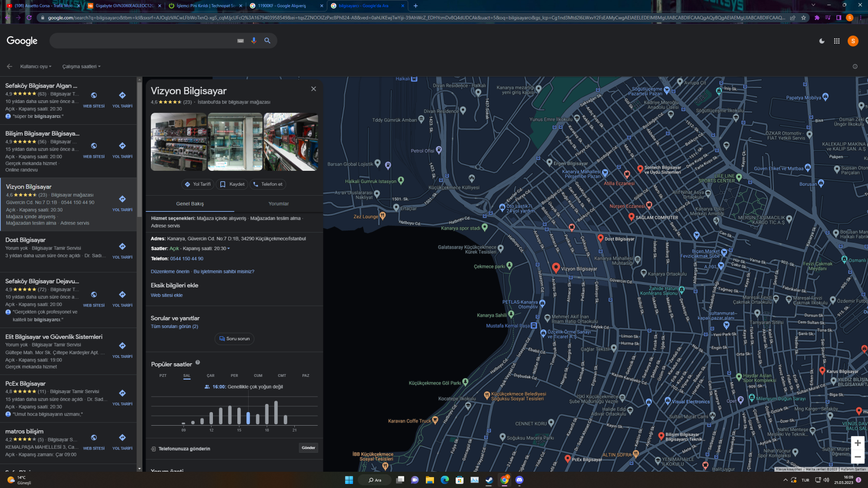868x488 pixels.
Task: Switch to Yorumlar tab
Action: pos(278,204)
